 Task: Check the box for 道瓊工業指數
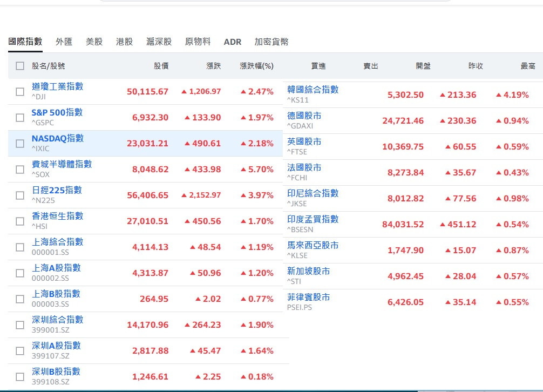click(20, 92)
